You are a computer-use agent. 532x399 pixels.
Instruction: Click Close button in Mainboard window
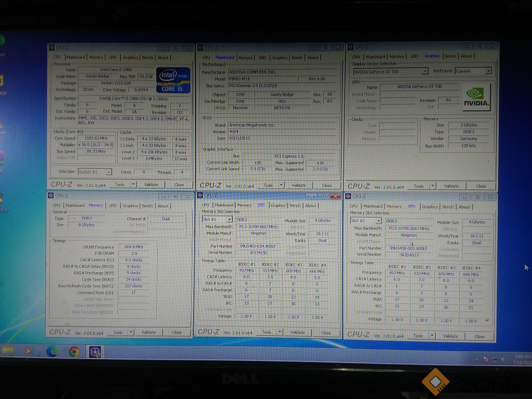coord(327,186)
